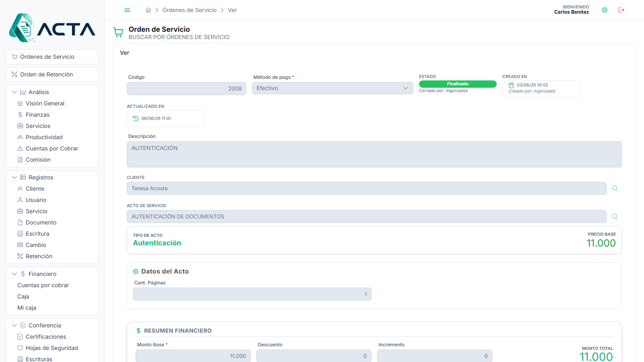Viewport: 644px width, 362px height.
Task: Click the Precio Base 11.000 value
Action: (601, 243)
